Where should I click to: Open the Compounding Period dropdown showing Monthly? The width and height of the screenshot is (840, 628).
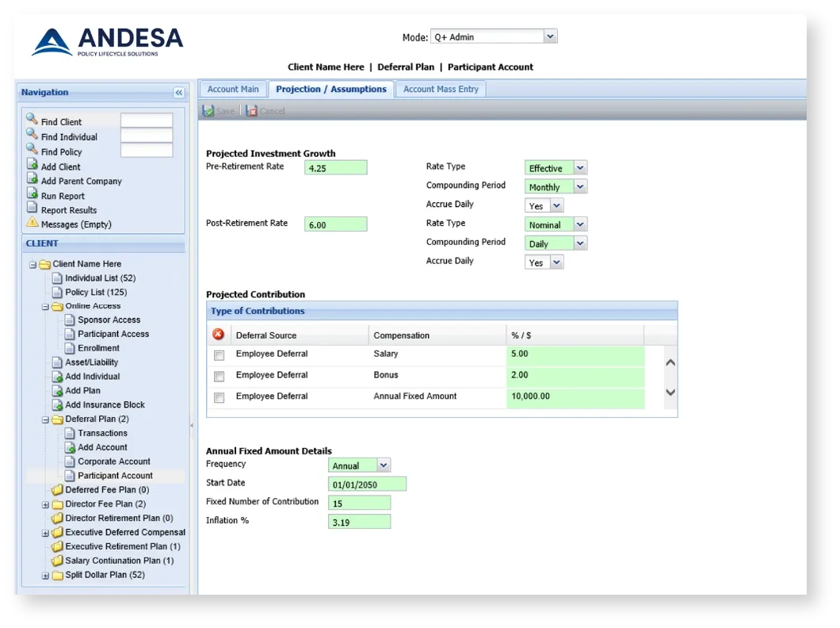pos(580,186)
